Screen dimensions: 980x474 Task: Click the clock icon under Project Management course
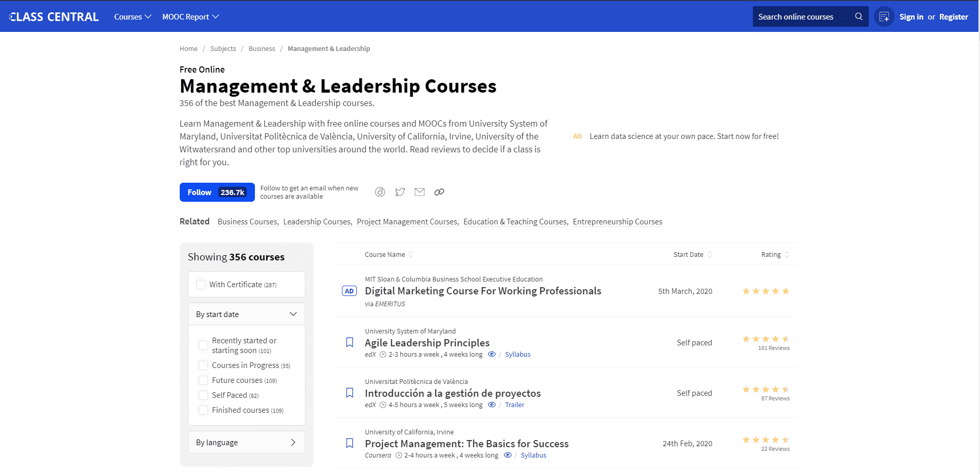click(399, 455)
